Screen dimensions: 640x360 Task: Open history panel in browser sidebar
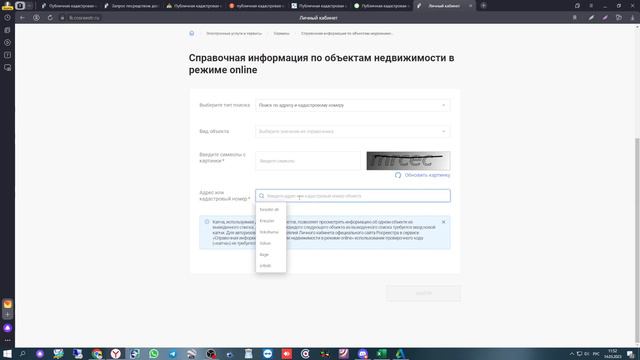(7, 18)
